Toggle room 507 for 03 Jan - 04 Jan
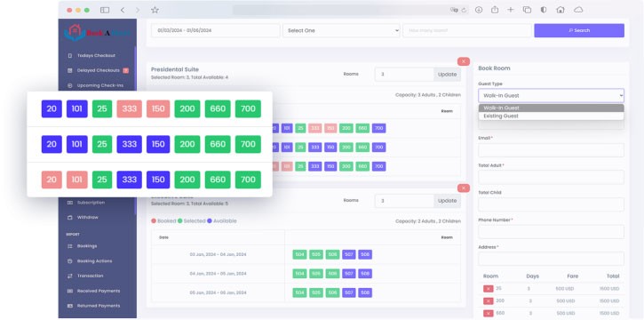This screenshot has height=320, width=644. 349,255
